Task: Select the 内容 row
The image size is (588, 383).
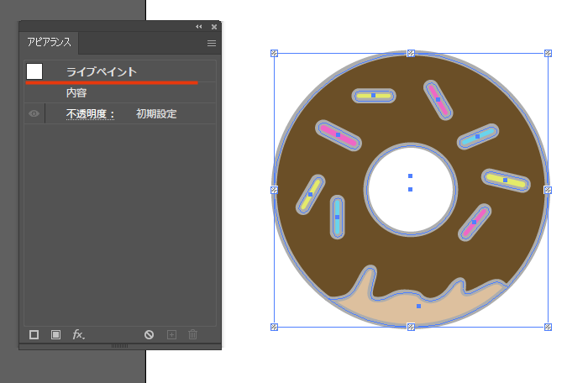Action: 120,92
